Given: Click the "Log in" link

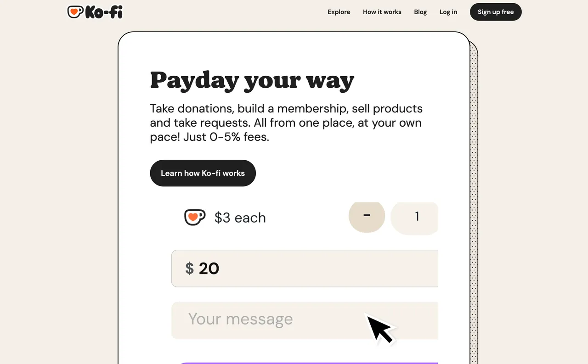Looking at the screenshot, I should (448, 12).
